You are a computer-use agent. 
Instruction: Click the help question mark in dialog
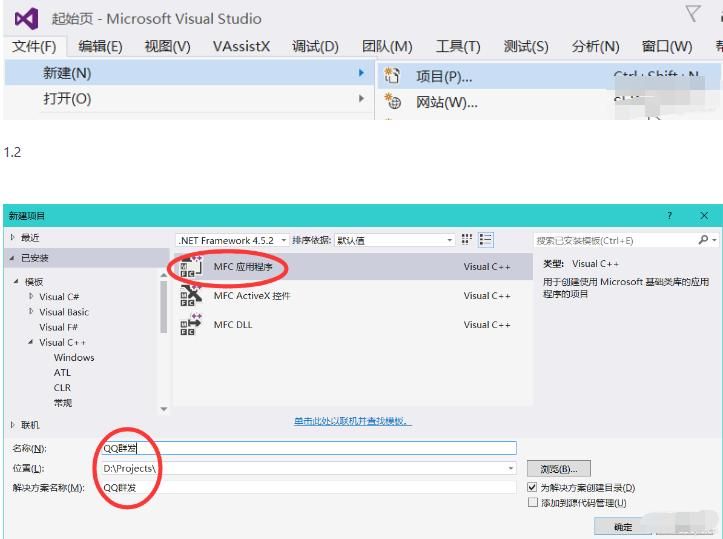670,215
